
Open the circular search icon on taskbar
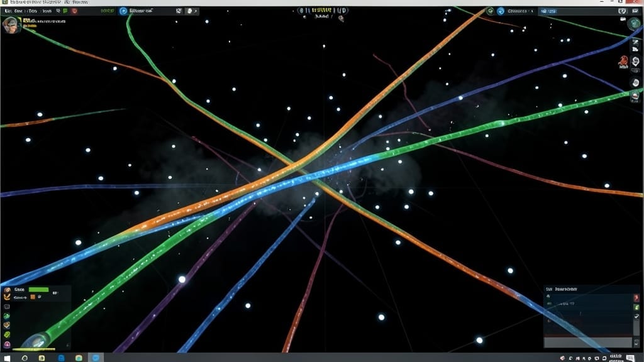pyautogui.click(x=25, y=358)
